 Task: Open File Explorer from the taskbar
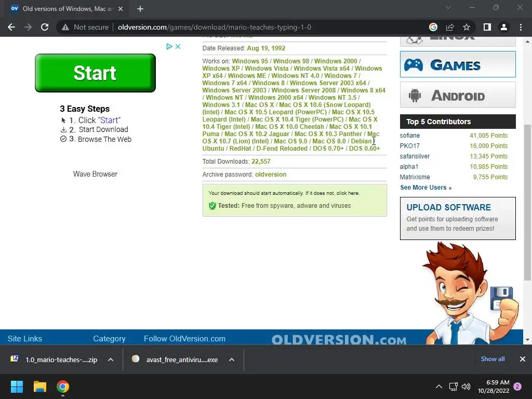point(39,387)
